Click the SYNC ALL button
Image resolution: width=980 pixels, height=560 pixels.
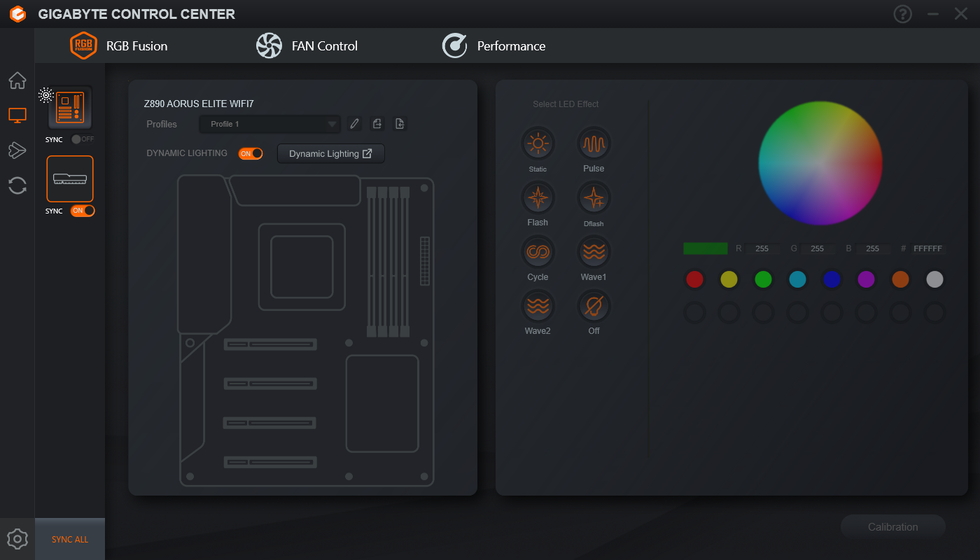(70, 540)
